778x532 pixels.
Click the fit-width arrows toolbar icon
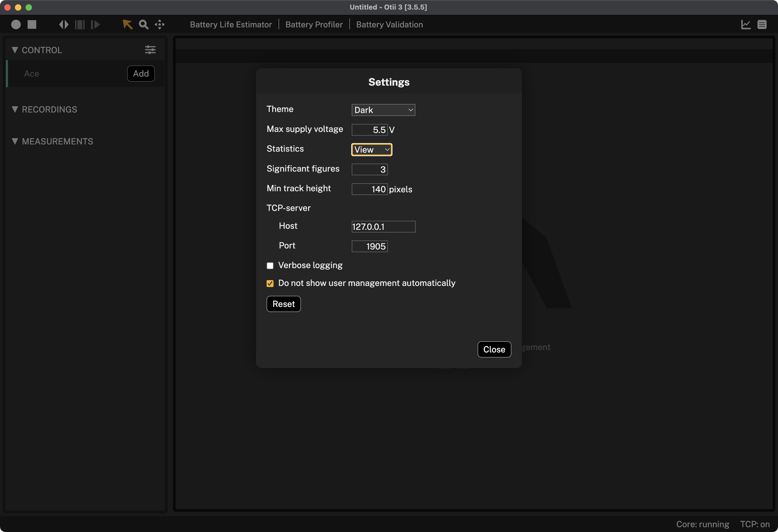64,24
